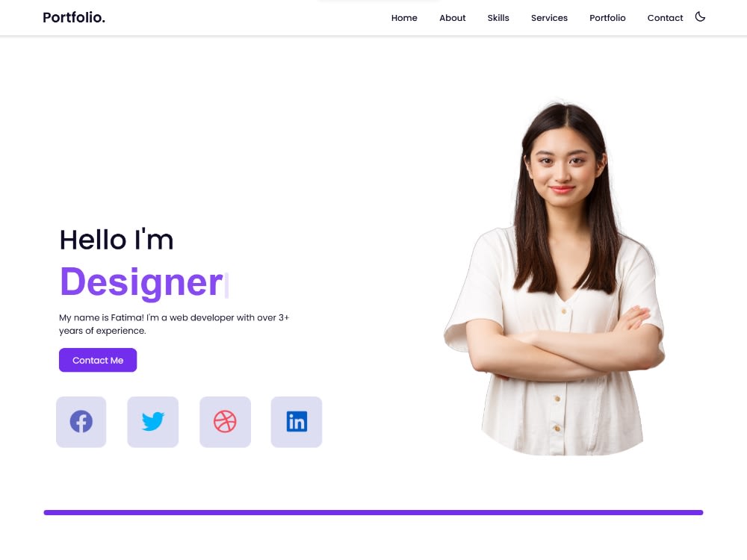Click the Portfolio. logo text
Image resolution: width=747 pixels, height=560 pixels.
coord(74,18)
